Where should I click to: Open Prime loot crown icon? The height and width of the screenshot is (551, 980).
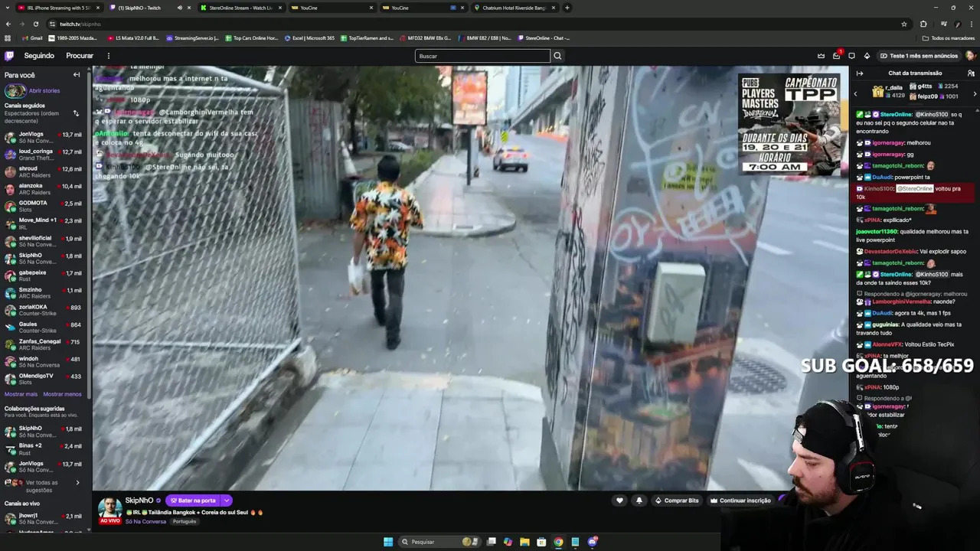[821, 56]
